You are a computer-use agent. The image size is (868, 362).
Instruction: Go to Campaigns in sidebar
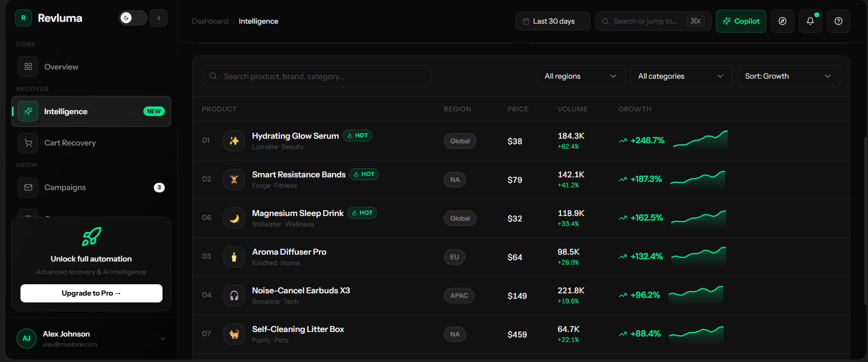[91, 187]
